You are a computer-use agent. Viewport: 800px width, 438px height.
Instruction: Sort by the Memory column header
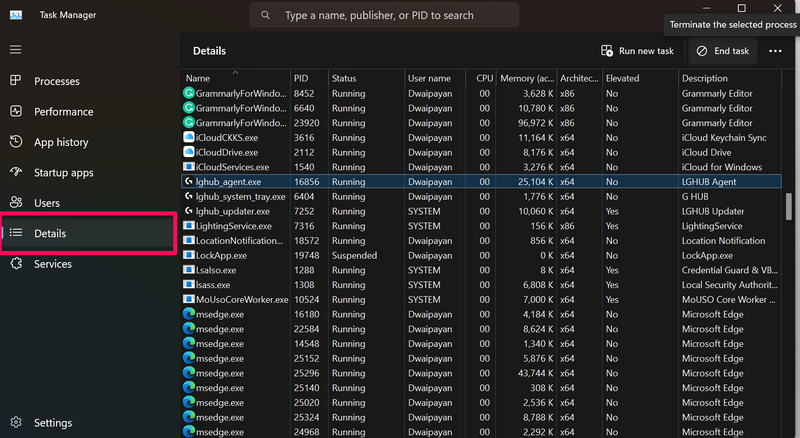pos(527,78)
